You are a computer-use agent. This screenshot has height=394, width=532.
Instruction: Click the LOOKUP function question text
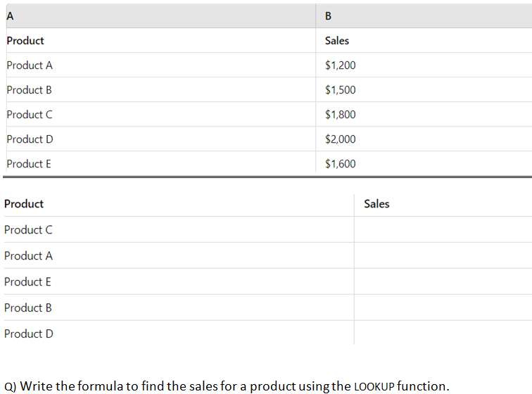[x=227, y=386]
